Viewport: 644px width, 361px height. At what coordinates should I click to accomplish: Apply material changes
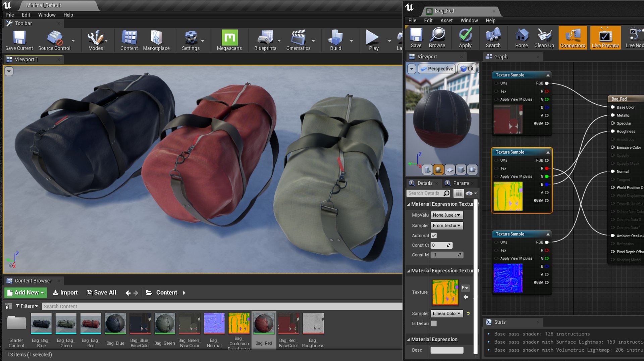pyautogui.click(x=465, y=38)
